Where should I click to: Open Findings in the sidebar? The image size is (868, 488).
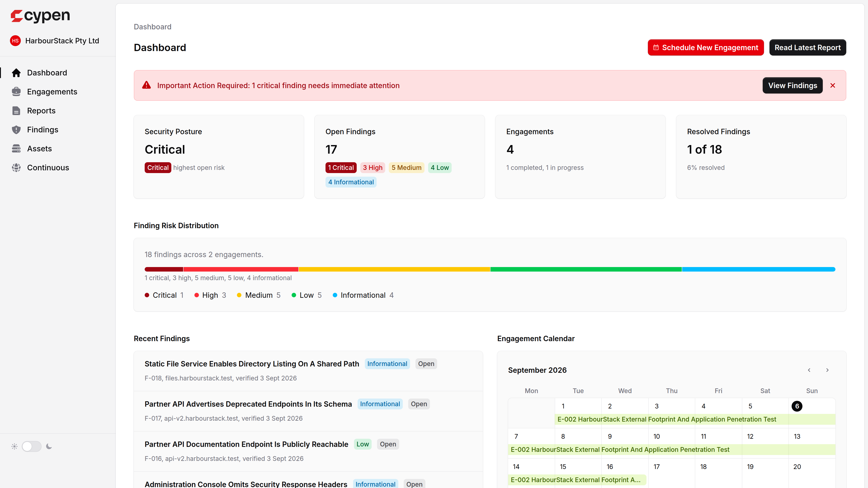[58, 130]
